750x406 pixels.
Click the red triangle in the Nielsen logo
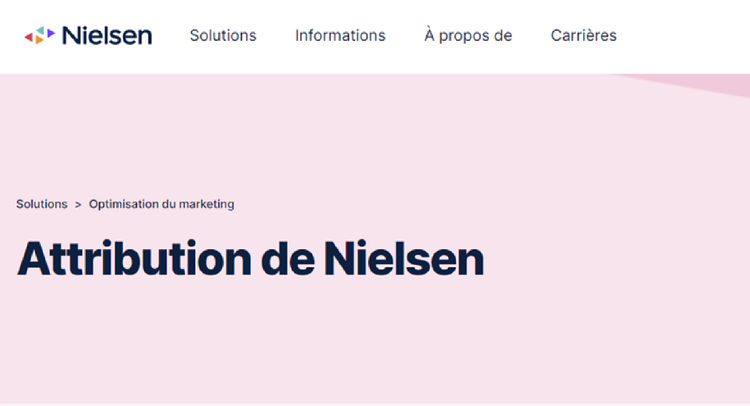(x=28, y=35)
